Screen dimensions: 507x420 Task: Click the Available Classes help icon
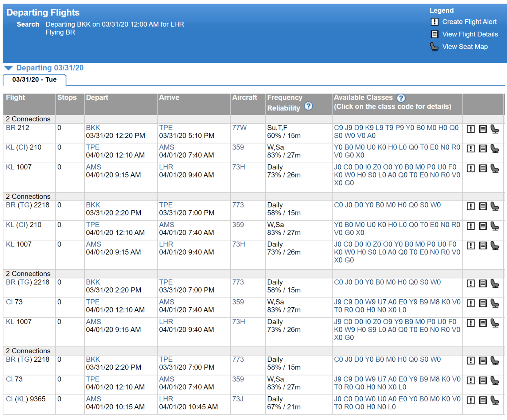[x=401, y=98]
